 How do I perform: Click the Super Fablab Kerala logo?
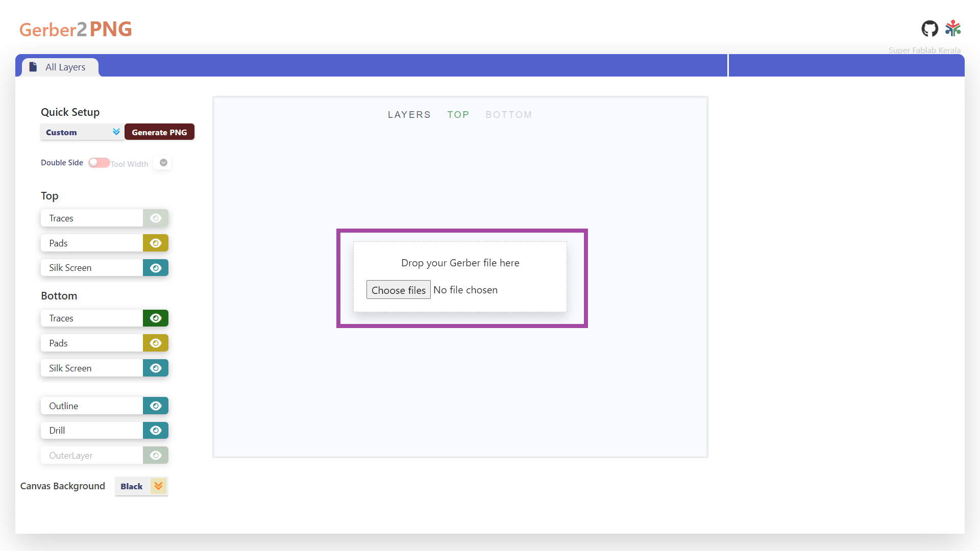click(x=953, y=29)
